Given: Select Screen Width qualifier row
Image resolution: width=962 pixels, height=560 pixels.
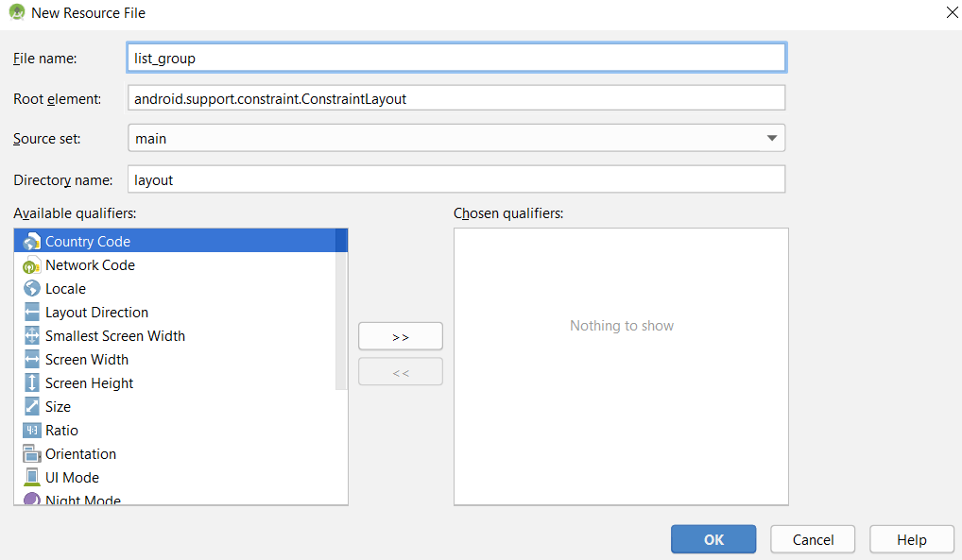Looking at the screenshot, I should (x=175, y=360).
